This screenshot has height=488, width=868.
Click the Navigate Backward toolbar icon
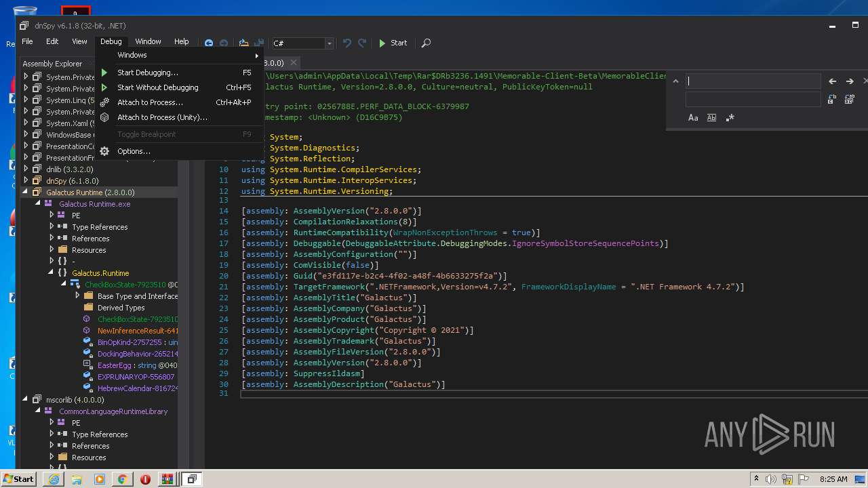(x=209, y=43)
